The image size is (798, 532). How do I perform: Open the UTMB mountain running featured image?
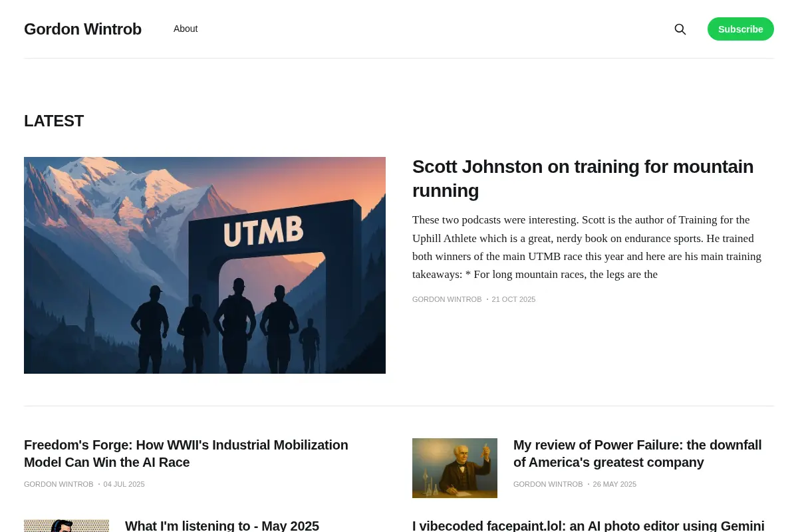205,265
